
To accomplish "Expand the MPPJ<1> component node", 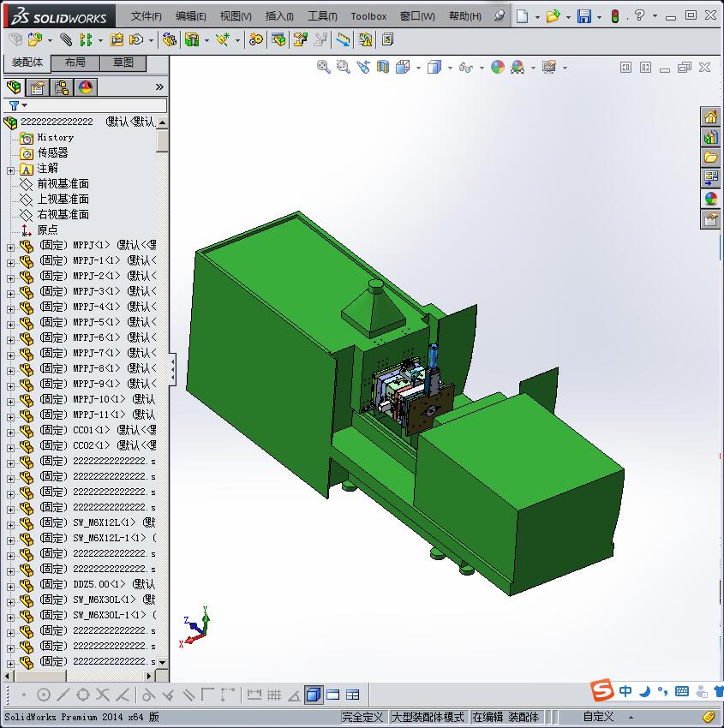I will 10,248.
